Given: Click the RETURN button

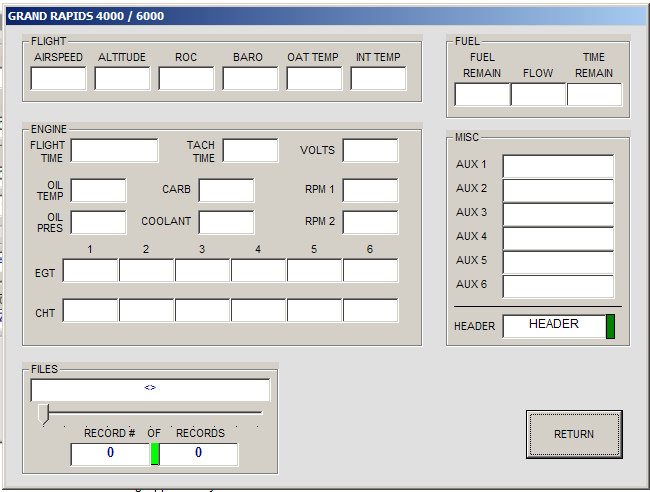Looking at the screenshot, I should coord(574,434).
